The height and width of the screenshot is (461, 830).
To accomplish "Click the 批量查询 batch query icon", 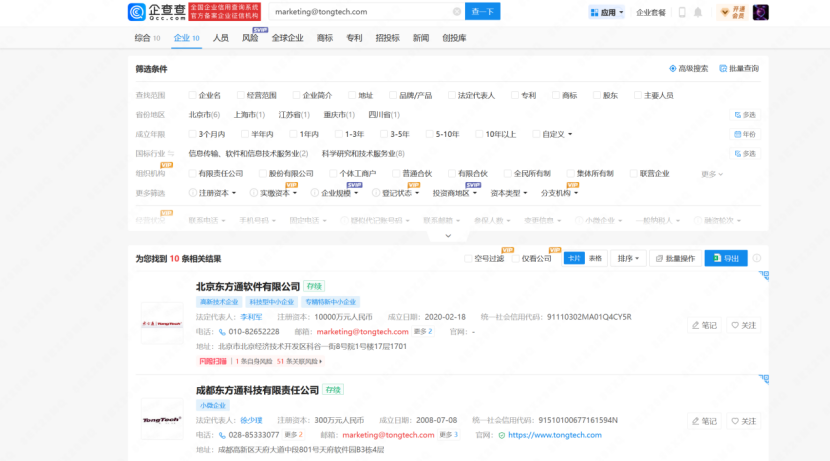I will 723,68.
